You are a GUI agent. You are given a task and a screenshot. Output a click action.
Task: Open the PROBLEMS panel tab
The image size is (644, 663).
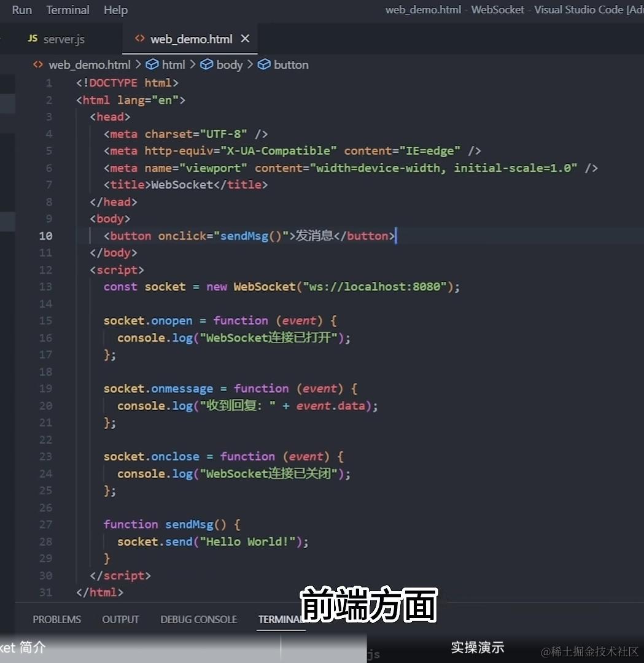[56, 619]
